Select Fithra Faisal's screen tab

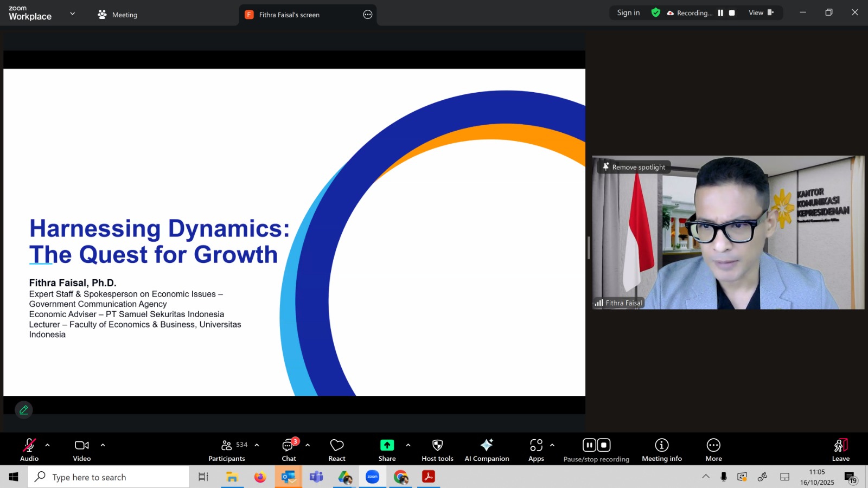(289, 15)
